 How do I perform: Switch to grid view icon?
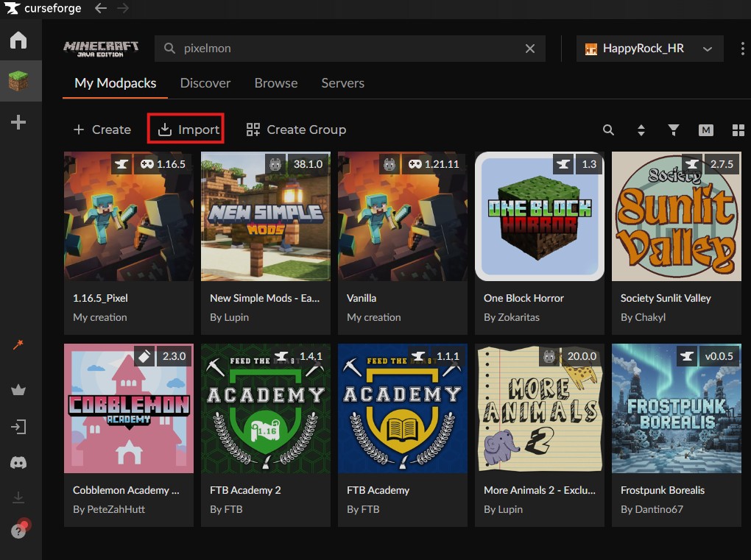click(738, 130)
